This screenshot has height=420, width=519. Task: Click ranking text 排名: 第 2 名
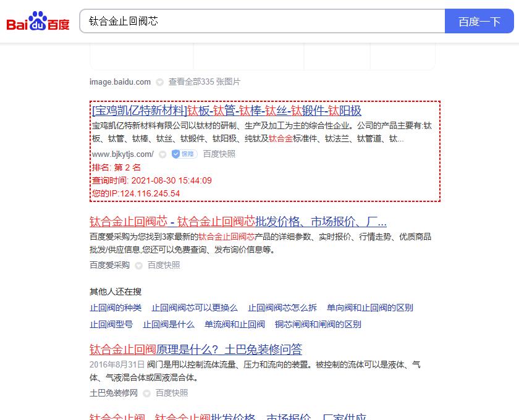point(116,167)
